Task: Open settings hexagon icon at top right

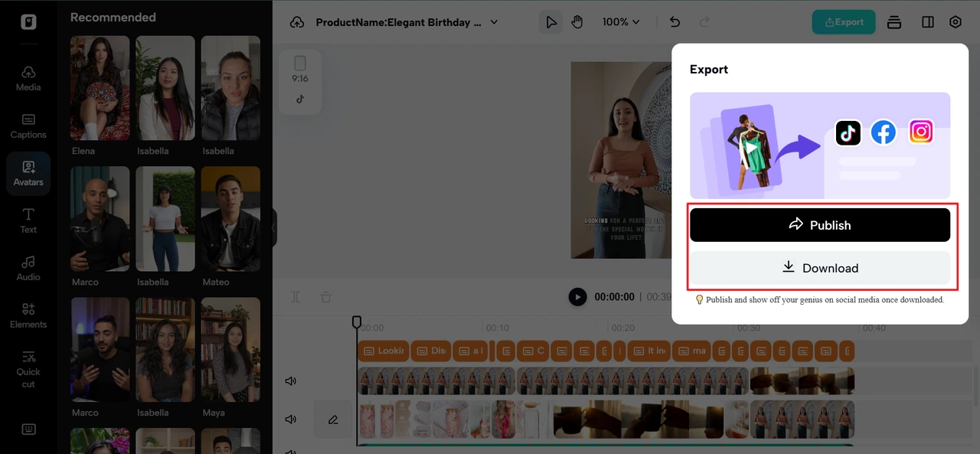Action: coord(955,22)
